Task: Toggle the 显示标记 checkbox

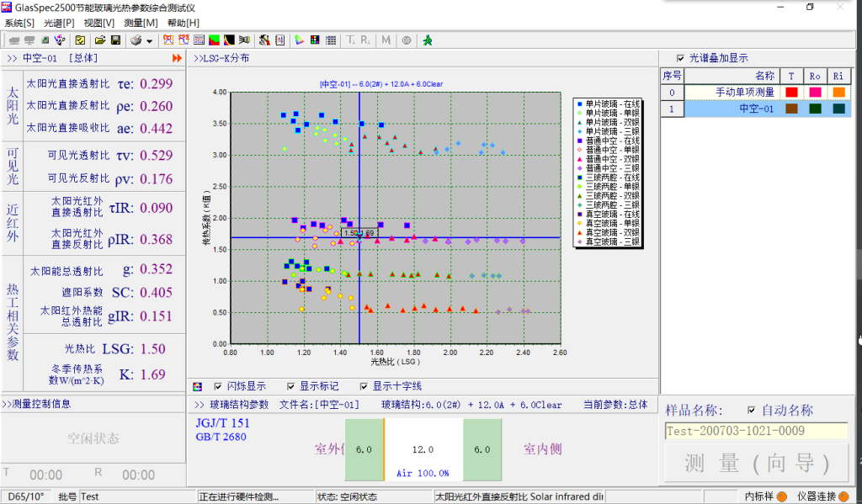Action: [290, 386]
